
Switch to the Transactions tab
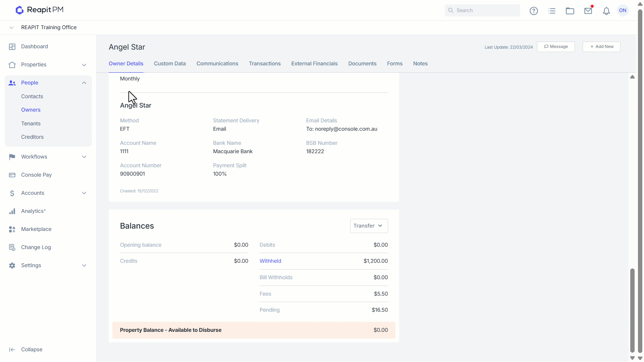[x=265, y=64]
